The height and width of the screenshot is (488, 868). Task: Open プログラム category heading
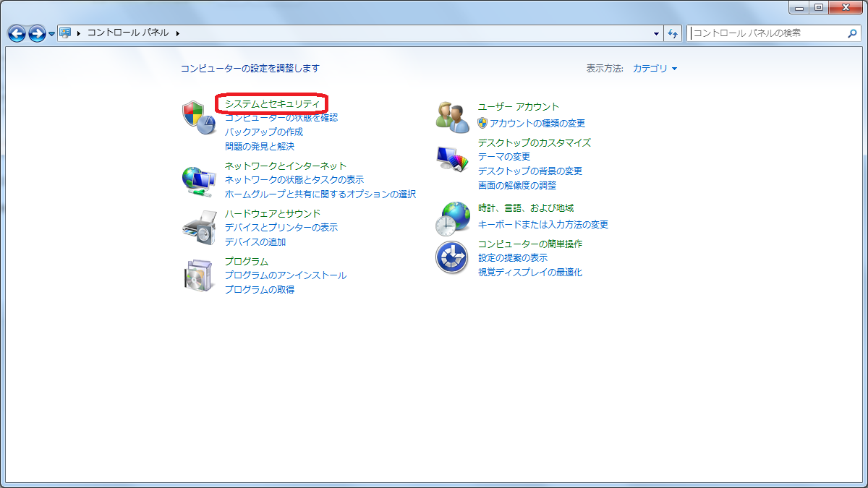coord(246,261)
